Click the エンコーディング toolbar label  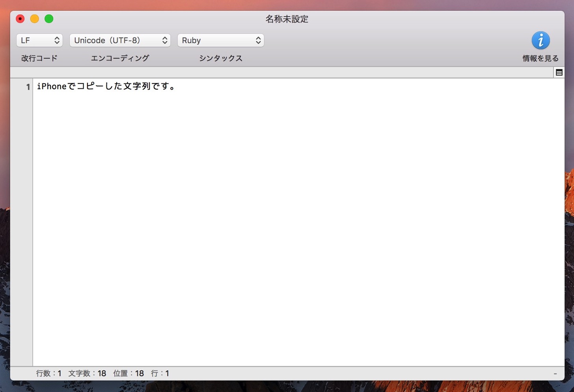pyautogui.click(x=120, y=58)
